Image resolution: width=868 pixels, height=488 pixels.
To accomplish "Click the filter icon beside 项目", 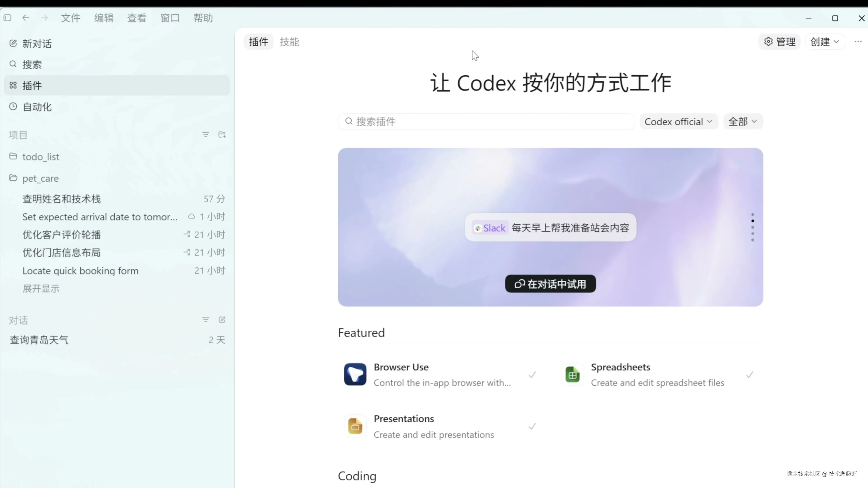I will (x=205, y=135).
